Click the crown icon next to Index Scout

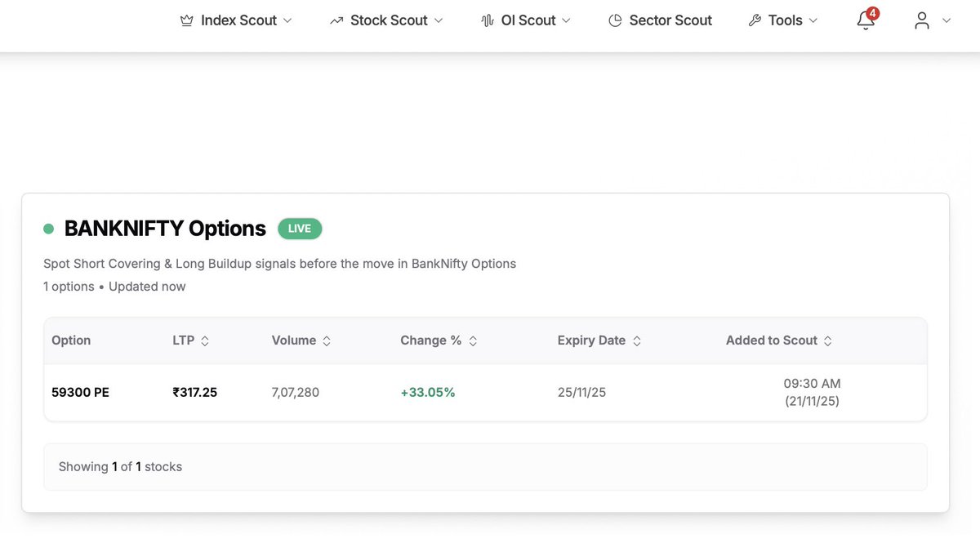point(186,20)
